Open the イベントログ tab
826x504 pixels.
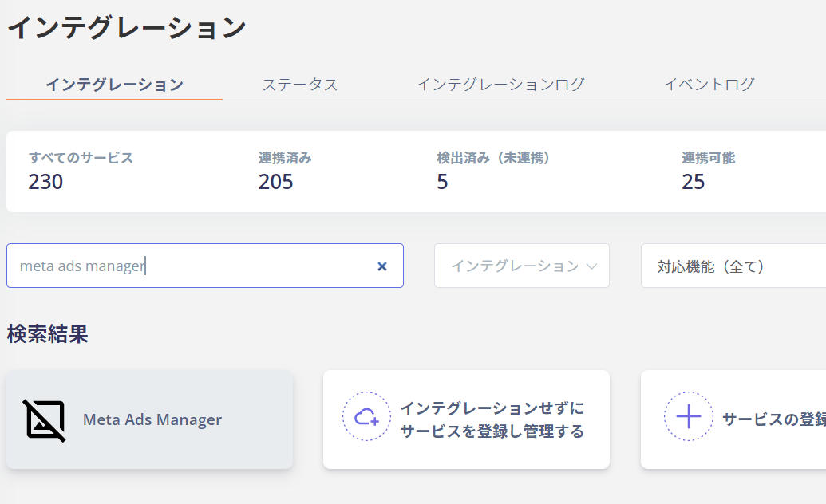[709, 85]
